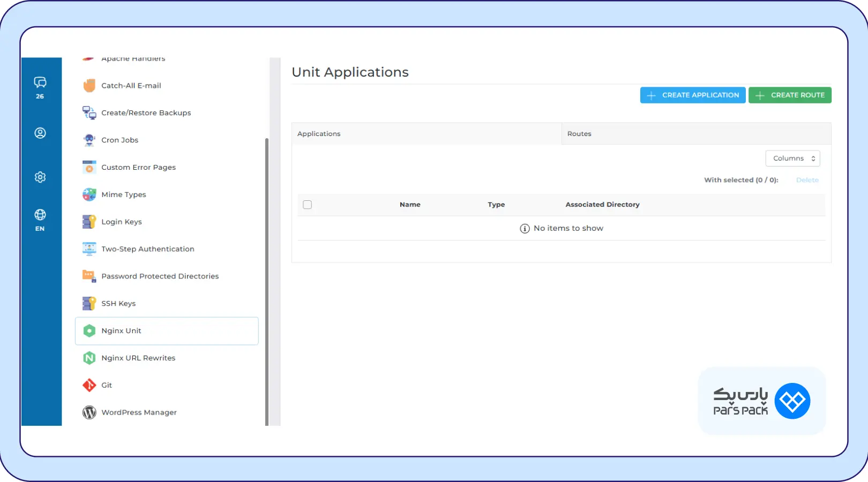868x482 pixels.
Task: Select the Applications tab
Action: pyautogui.click(x=319, y=133)
